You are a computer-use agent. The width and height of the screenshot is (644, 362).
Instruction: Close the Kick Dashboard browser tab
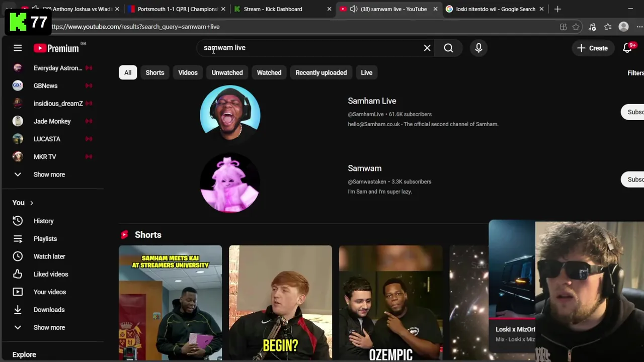[x=330, y=9]
